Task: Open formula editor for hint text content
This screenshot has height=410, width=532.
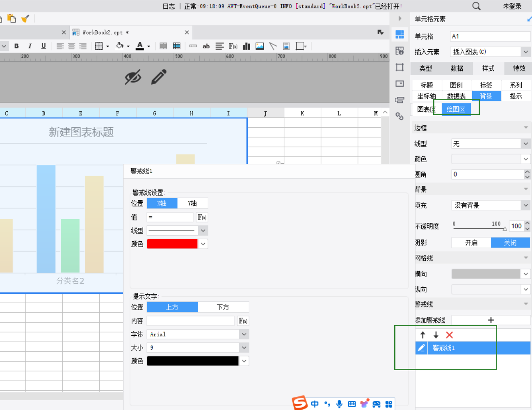Action: point(243,321)
